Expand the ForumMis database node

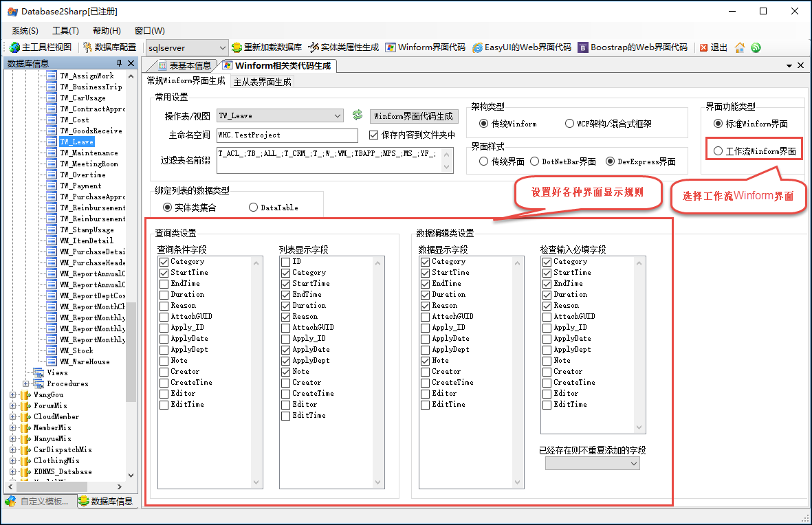(13, 405)
